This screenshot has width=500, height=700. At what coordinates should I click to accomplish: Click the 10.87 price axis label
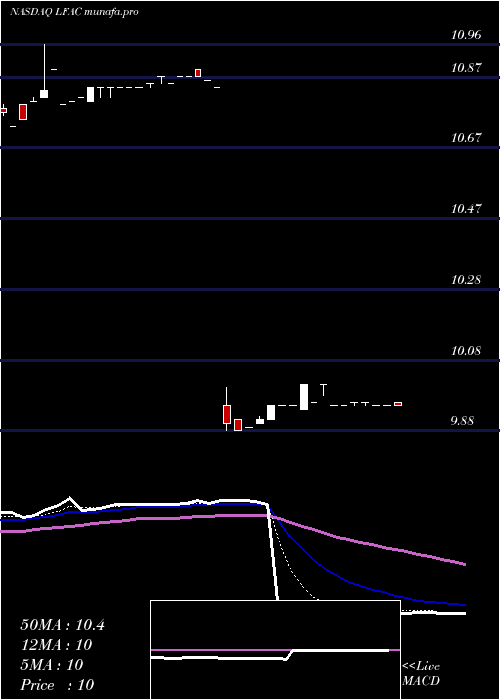[466, 68]
